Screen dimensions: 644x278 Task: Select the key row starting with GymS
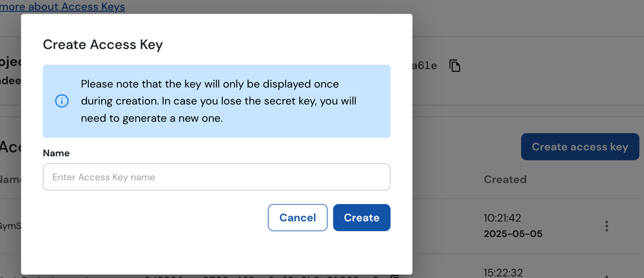click(10, 226)
